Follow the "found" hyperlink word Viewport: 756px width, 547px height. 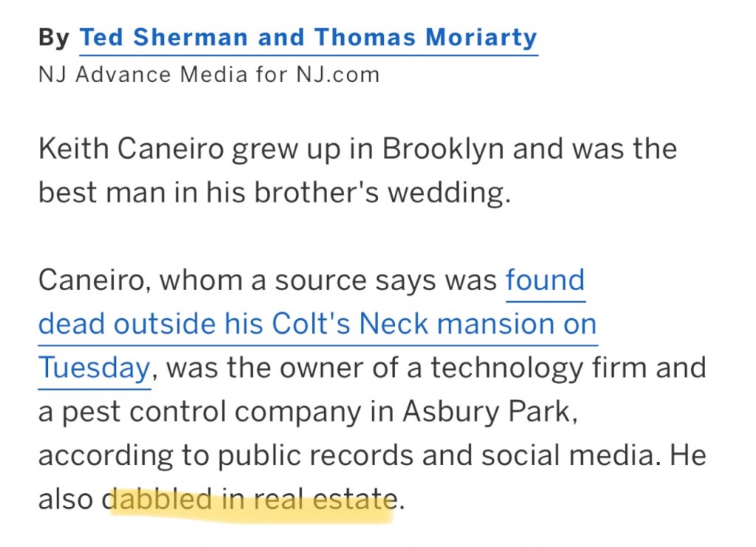pos(545,281)
